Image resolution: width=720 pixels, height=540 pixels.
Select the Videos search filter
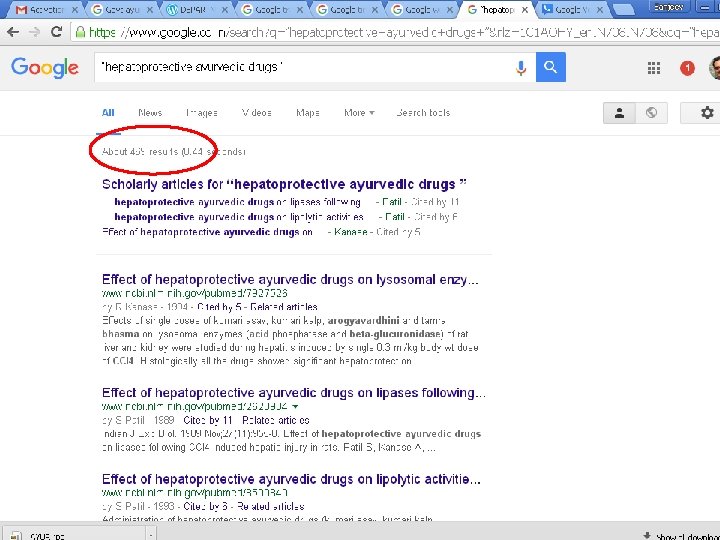tap(257, 113)
